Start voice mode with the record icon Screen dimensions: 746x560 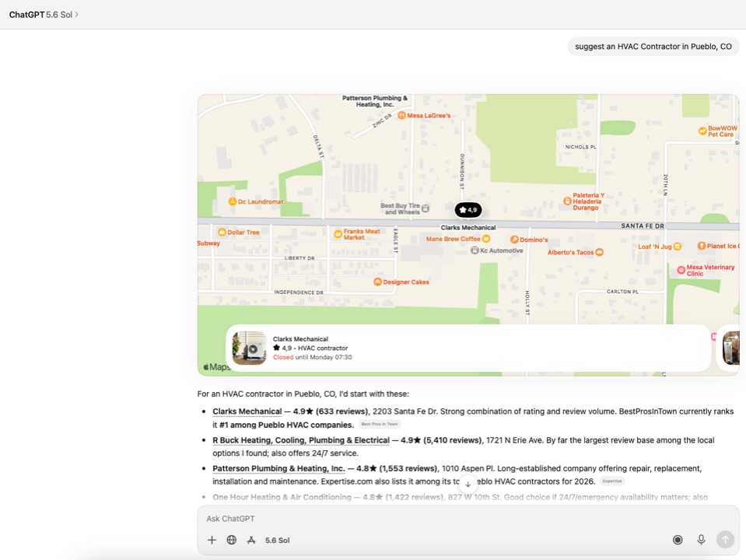click(x=678, y=540)
